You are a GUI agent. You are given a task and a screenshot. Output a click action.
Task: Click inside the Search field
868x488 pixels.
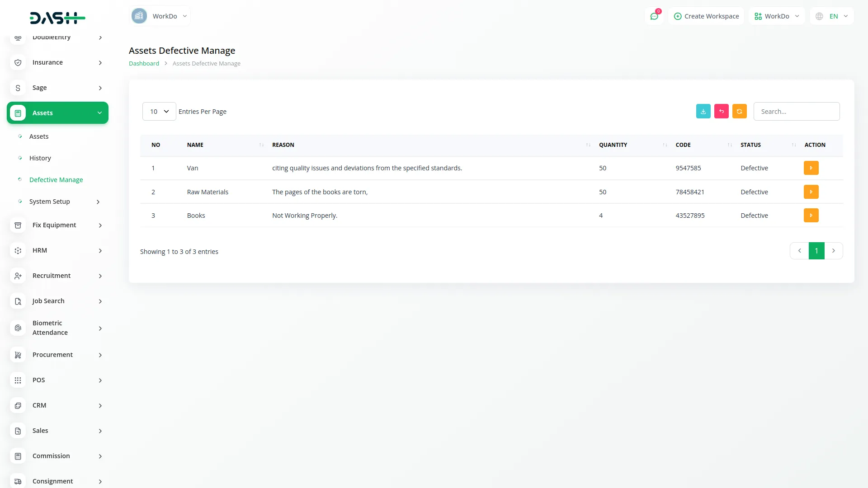[797, 111]
